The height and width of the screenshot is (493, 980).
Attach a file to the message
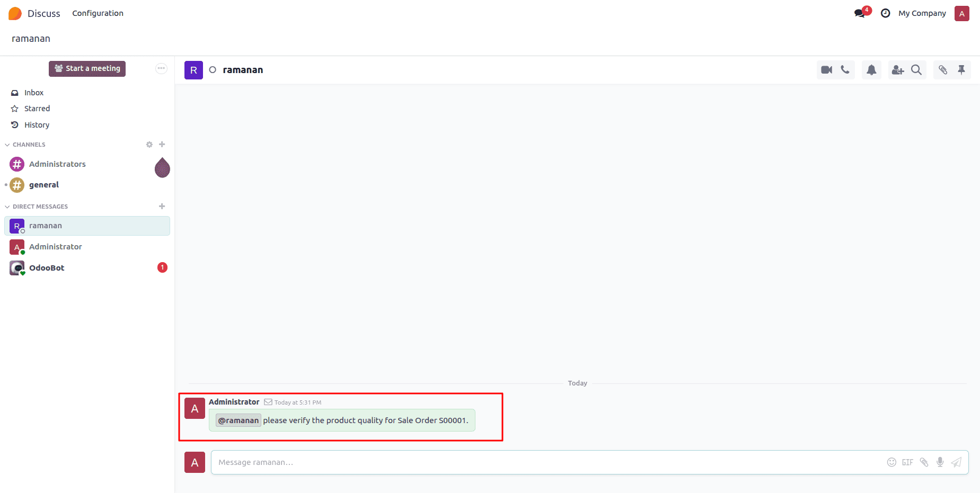(x=924, y=462)
